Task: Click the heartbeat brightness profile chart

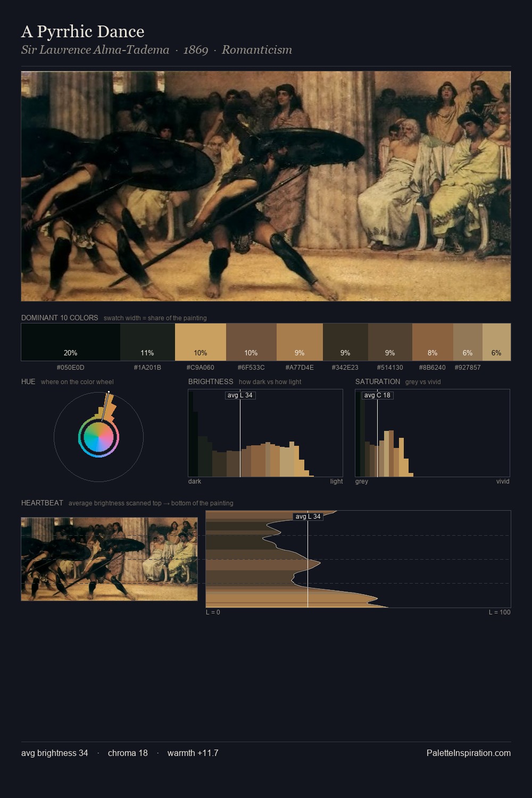Action: [358, 559]
